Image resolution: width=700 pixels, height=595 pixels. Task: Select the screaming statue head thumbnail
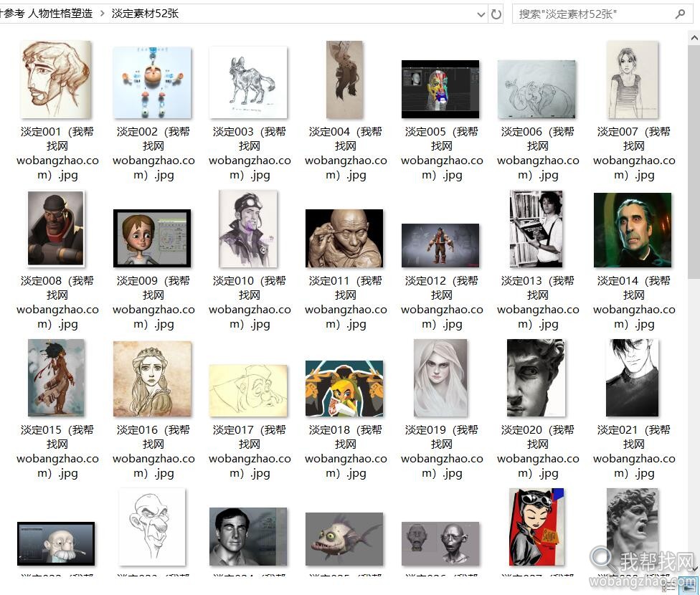633,527
